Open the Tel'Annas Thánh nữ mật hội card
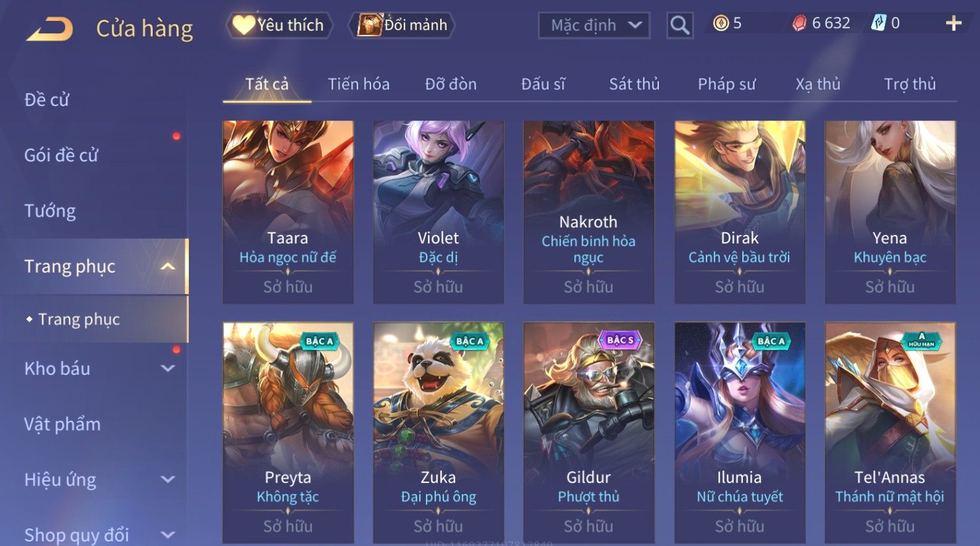Screen dimensions: 980x546 890,433
